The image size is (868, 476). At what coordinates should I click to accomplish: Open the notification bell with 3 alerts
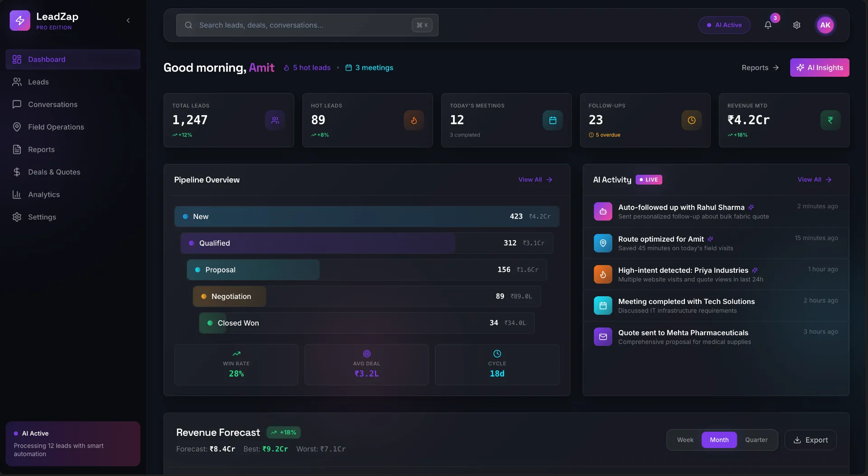point(768,25)
